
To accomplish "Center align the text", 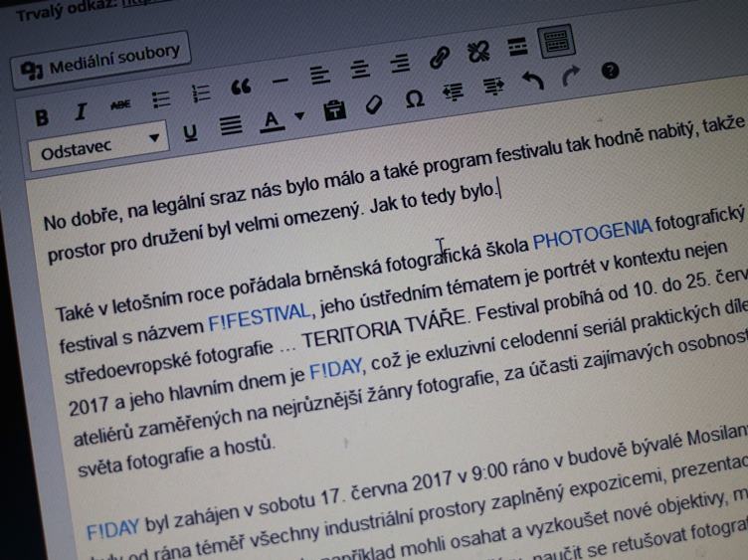I will (x=360, y=70).
